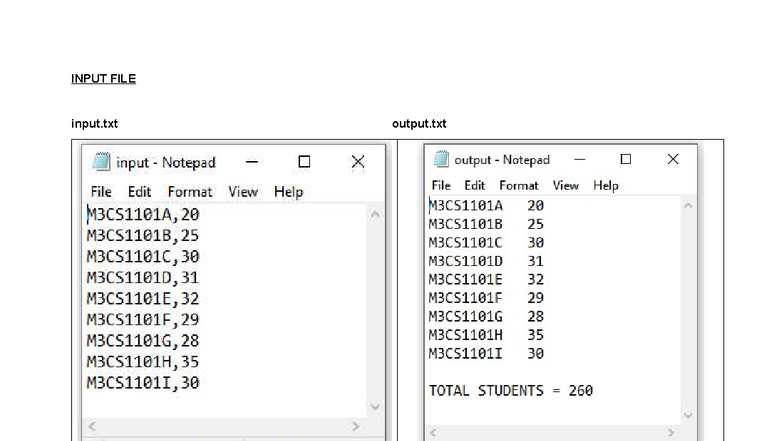Open File menu in input Notepad
Screen dimensions: 784x441
(101, 192)
